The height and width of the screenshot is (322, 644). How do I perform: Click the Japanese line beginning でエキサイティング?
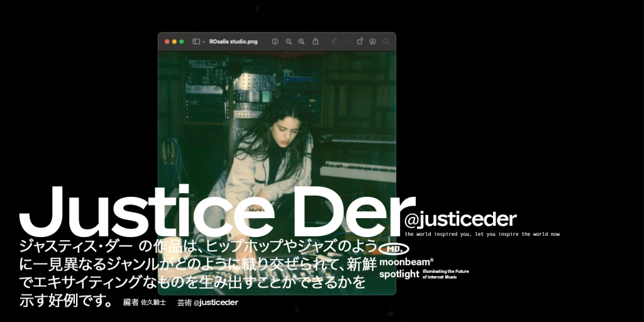click(192, 282)
